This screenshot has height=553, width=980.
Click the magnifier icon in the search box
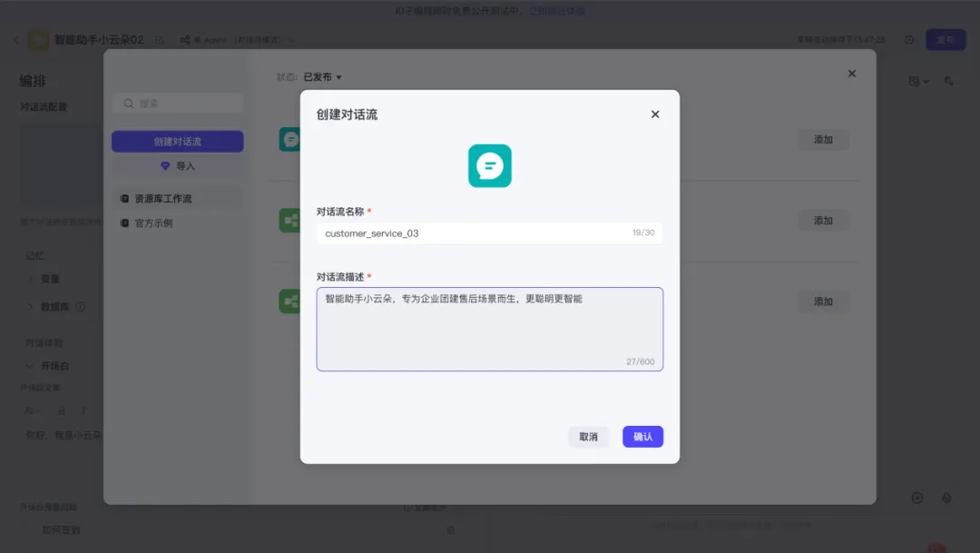coord(129,104)
